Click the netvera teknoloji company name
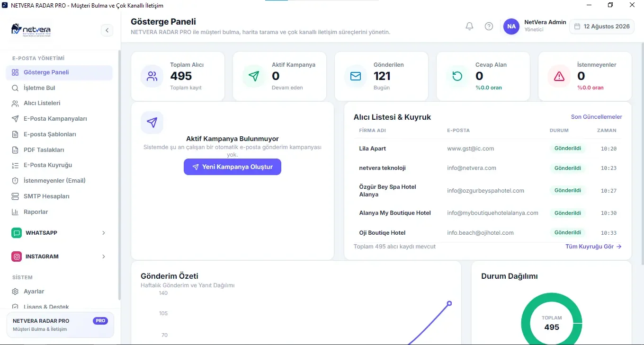The image size is (644, 345). tap(383, 168)
